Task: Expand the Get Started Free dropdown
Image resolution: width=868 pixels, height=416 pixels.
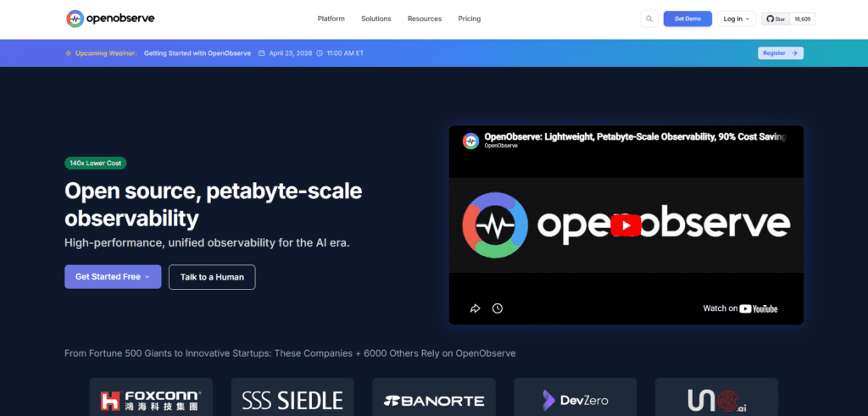Action: (113, 276)
